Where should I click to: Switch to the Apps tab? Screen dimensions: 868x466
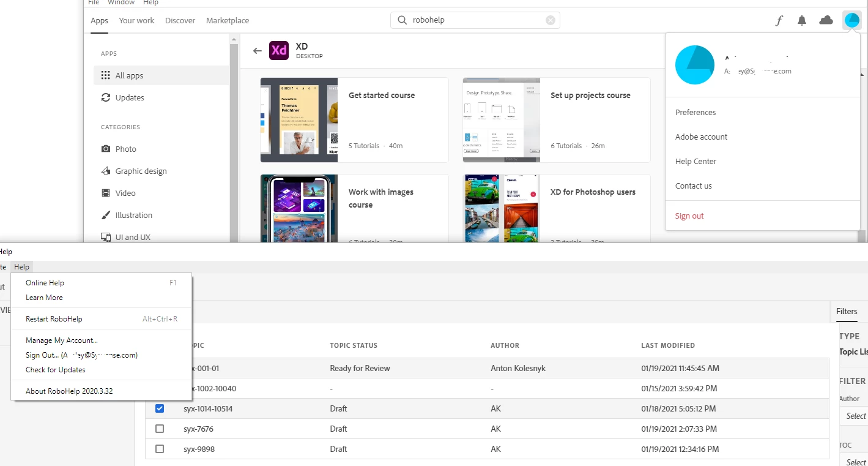pos(100,20)
